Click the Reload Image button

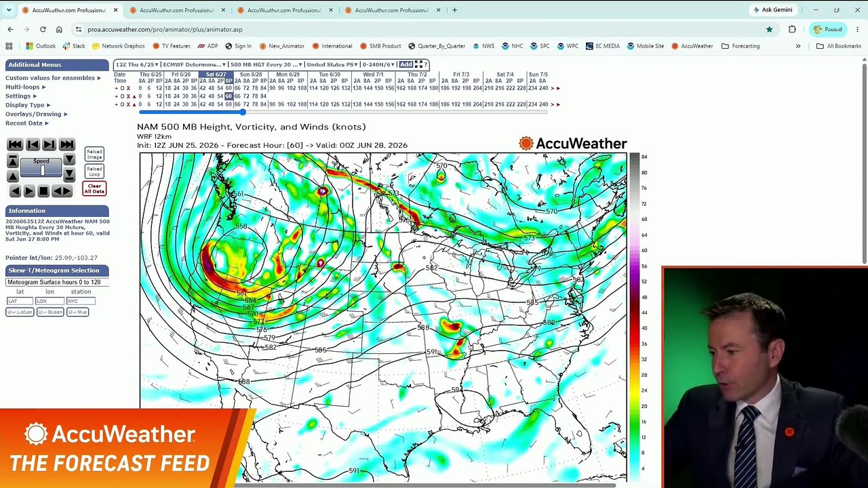click(94, 155)
